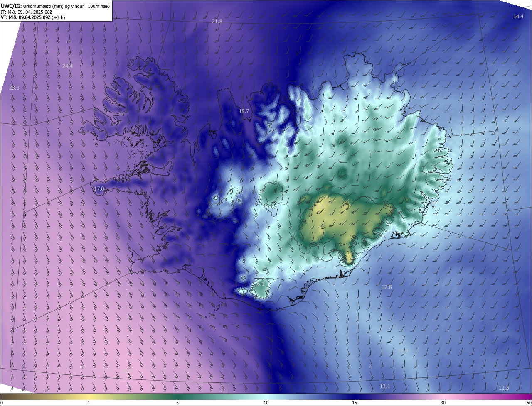Click the 24.4 value label
Image resolution: width=532 pixels, height=406 pixels.
[67, 66]
